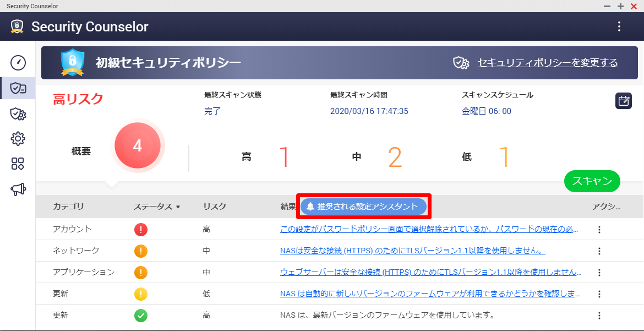Click the Security Counselor logo icon
644x331 pixels.
coord(17,27)
